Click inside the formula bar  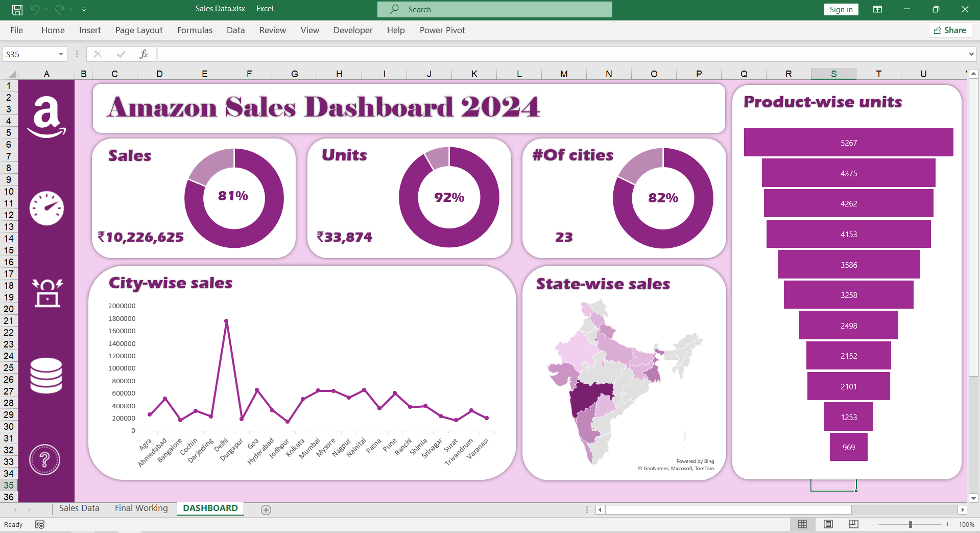point(562,54)
